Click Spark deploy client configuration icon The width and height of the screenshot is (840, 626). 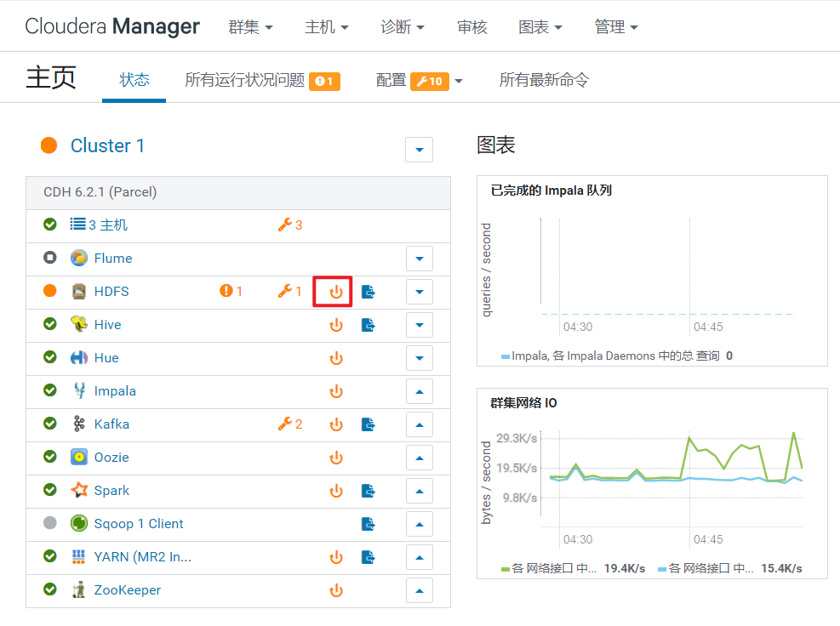368,491
